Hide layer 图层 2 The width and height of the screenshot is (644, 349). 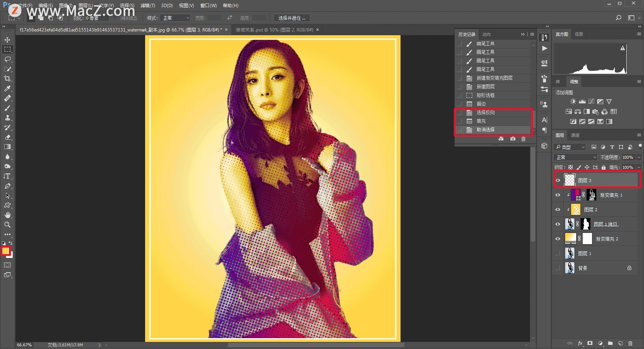(x=558, y=210)
